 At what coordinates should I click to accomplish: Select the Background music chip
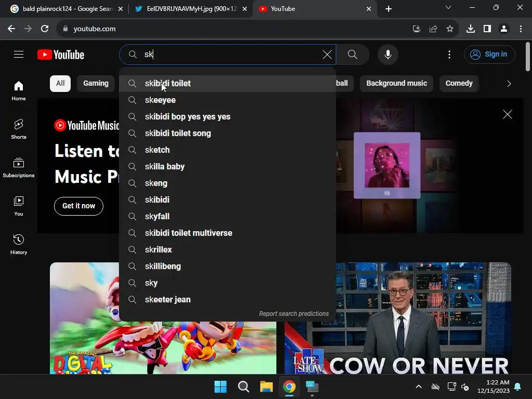pos(396,84)
